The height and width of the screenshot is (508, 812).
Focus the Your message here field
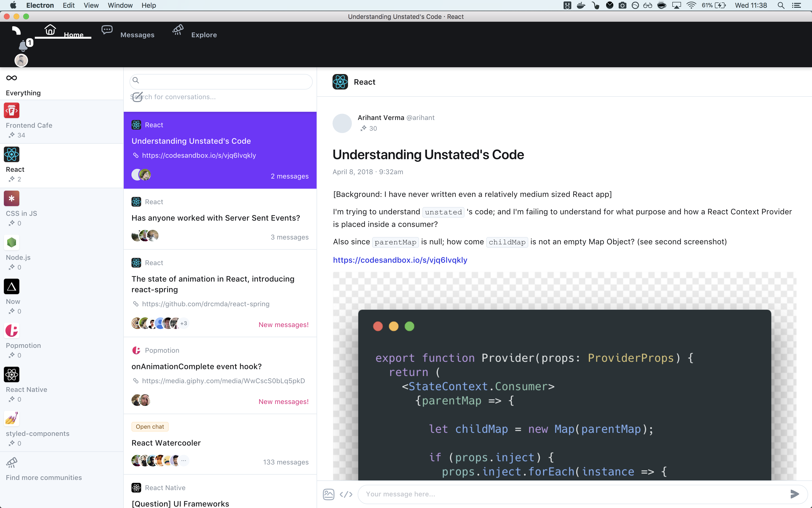[574, 494]
